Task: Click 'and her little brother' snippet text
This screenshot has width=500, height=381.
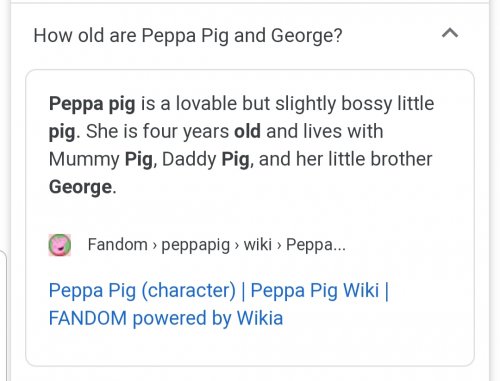Action: tap(345, 159)
